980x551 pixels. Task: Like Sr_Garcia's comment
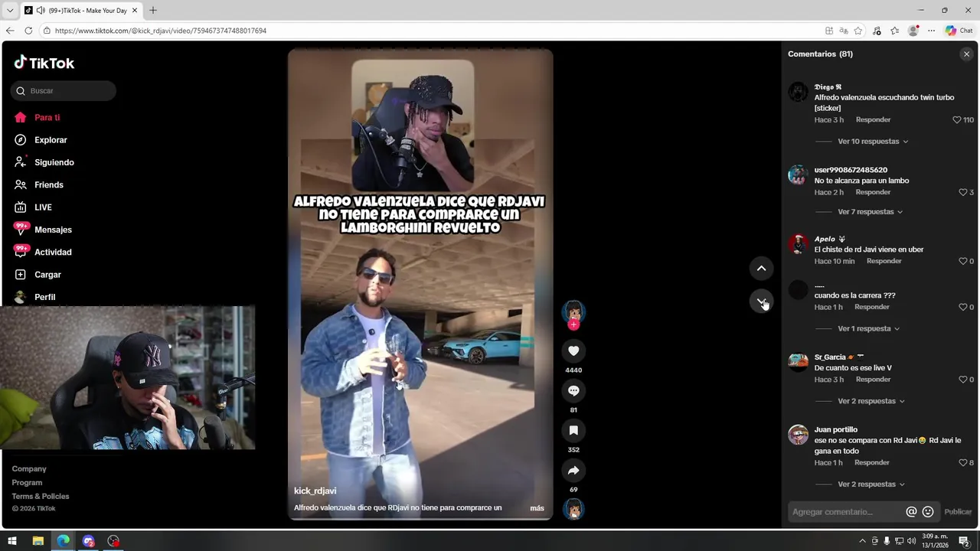[x=962, y=380]
